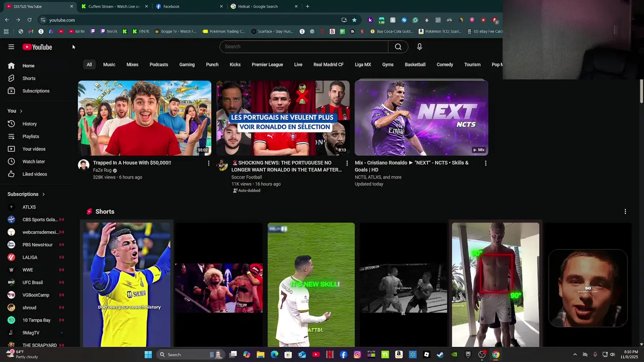This screenshot has height=362, width=644.
Task: Open the Pokémon Trading C... bookmark
Action: click(224, 31)
